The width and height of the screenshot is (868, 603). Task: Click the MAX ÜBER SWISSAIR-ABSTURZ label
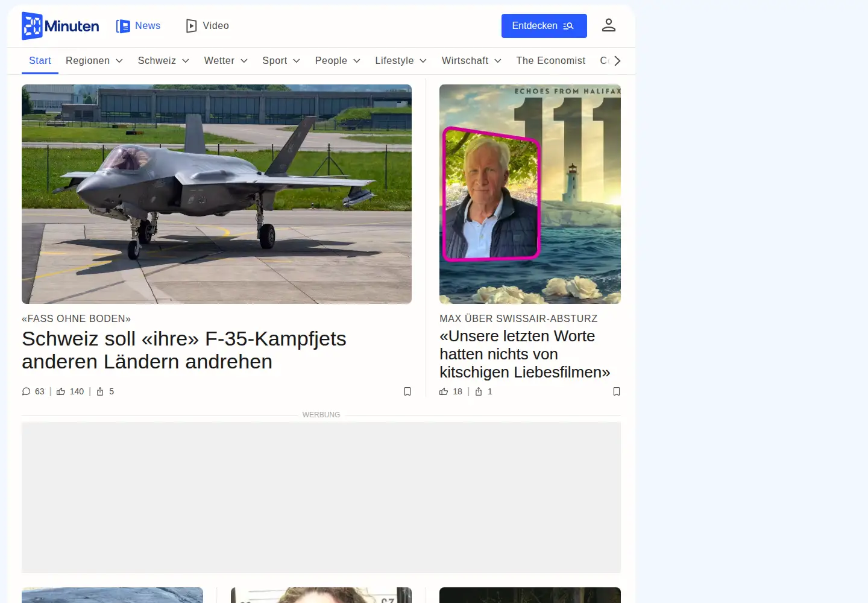pyautogui.click(x=518, y=318)
